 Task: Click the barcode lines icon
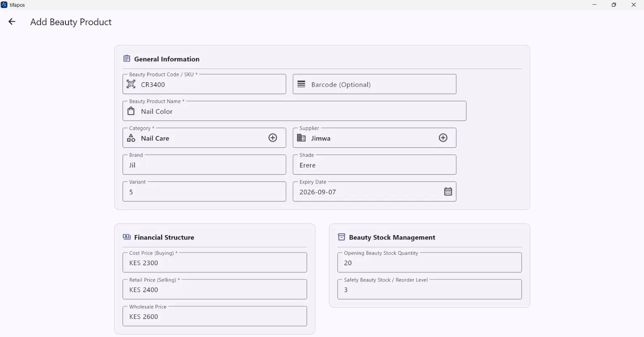[301, 84]
